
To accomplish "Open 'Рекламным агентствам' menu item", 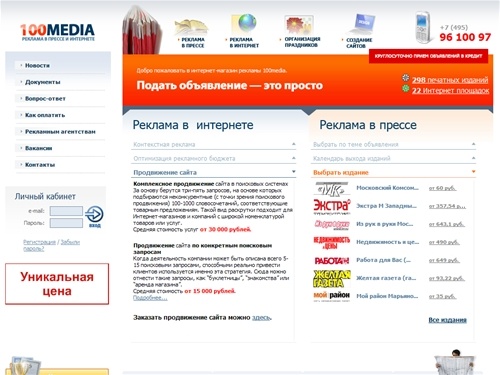I will point(60,132).
